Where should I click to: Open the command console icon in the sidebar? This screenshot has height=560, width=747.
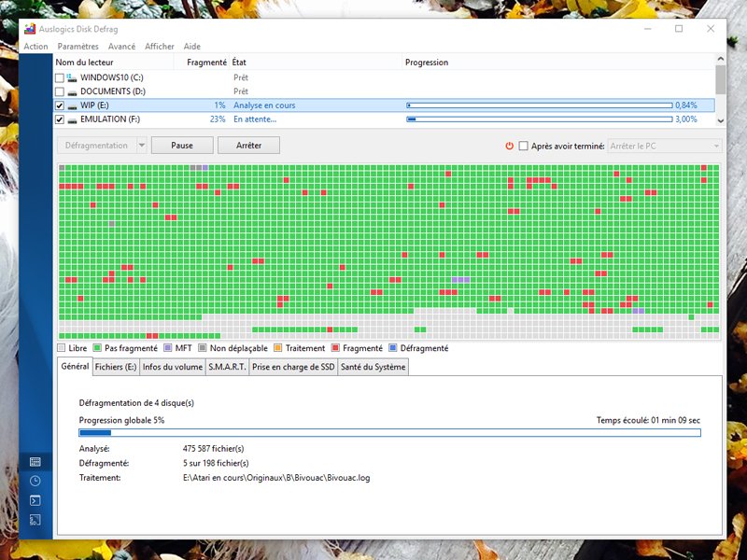tap(35, 500)
